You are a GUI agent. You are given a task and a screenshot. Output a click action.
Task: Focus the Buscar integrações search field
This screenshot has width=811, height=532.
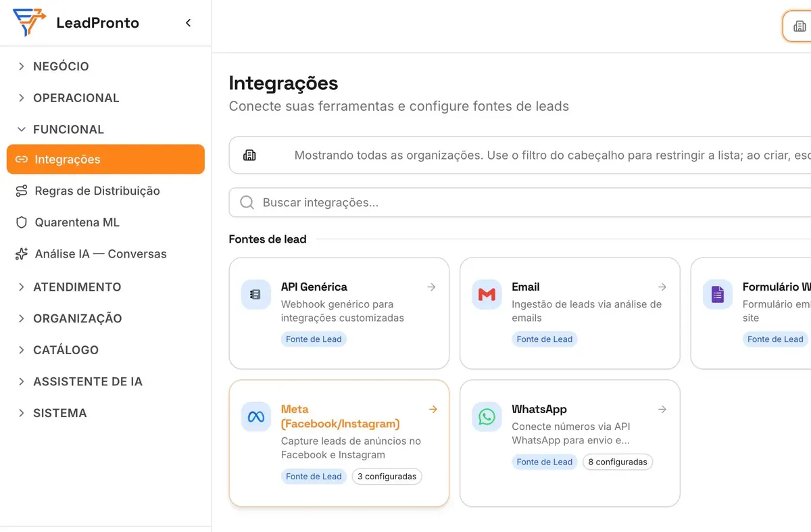(520, 203)
